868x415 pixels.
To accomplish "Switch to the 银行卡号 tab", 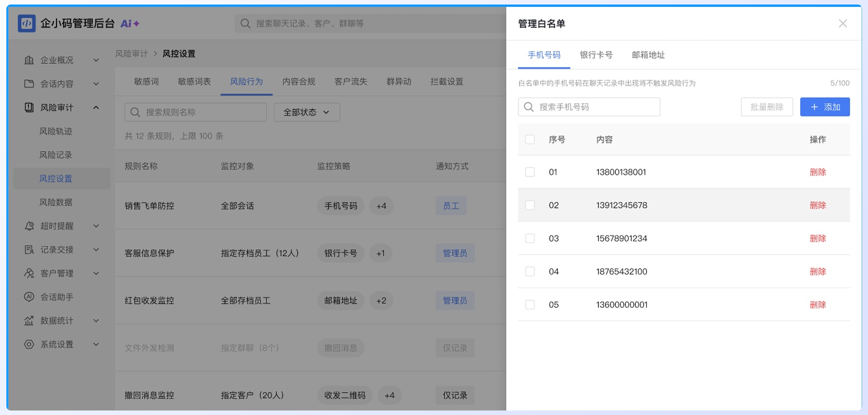I will coord(596,55).
